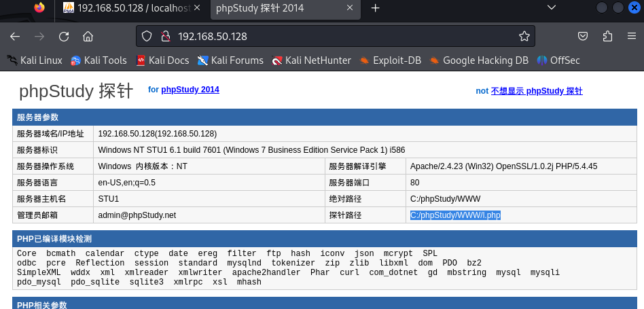This screenshot has width=644, height=309.
Task: Click the PHP相关参数 section header
Action: point(325,304)
